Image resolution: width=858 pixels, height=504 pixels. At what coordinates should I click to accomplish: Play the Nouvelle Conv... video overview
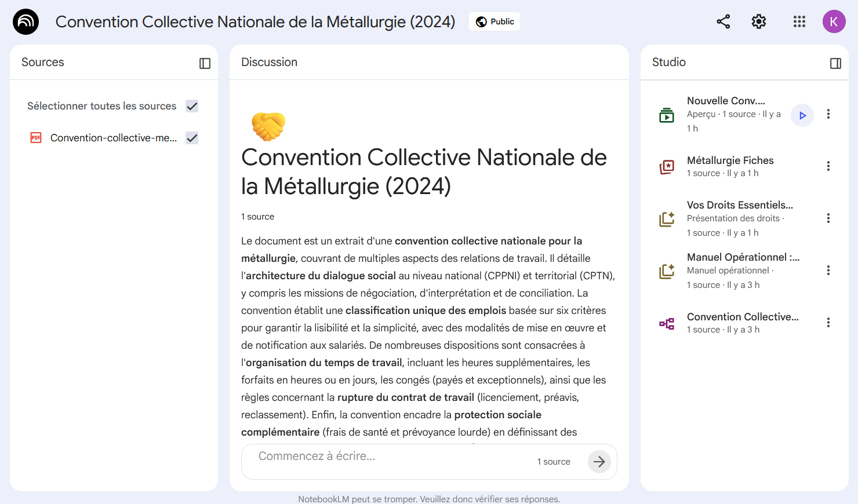pos(802,115)
